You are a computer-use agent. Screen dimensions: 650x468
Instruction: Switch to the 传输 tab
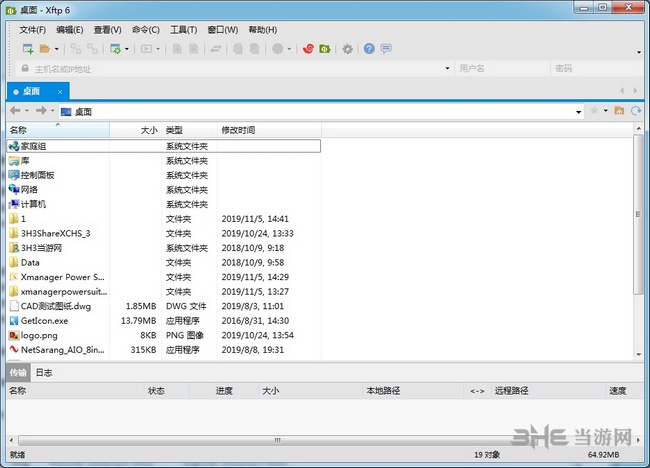point(18,373)
